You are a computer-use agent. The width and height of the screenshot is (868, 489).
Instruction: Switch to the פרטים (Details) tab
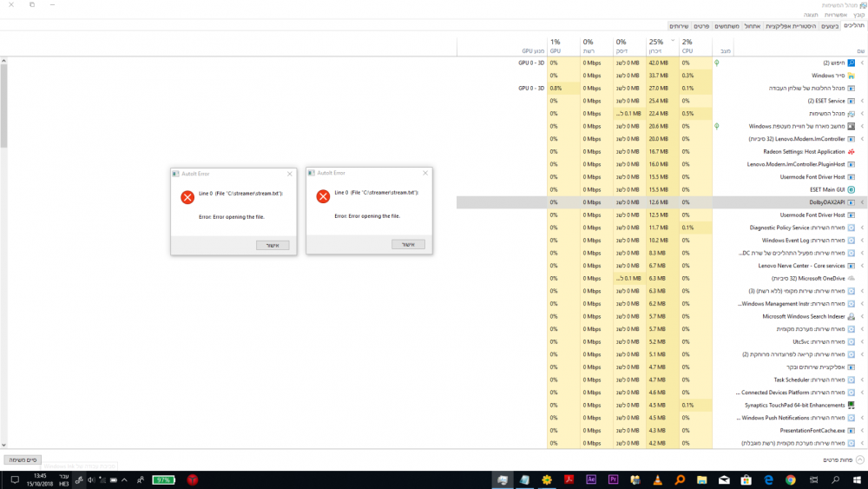(701, 26)
